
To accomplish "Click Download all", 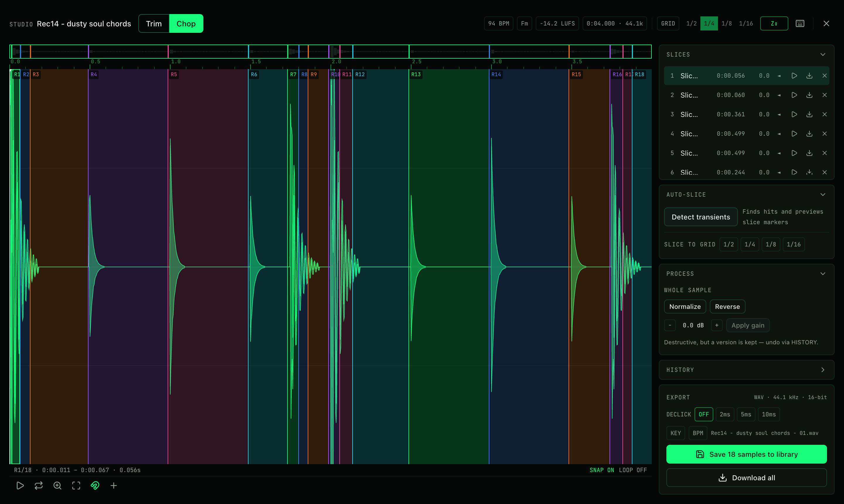I will tap(746, 478).
